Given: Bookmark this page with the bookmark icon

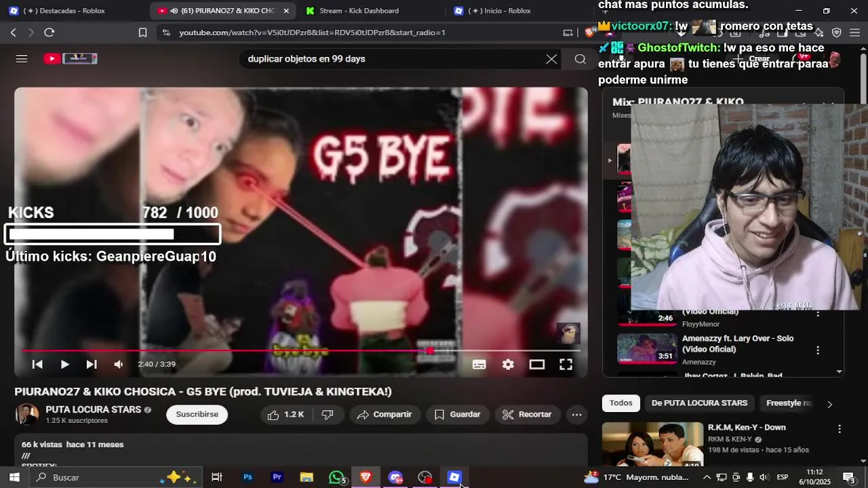Looking at the screenshot, I should click(142, 33).
